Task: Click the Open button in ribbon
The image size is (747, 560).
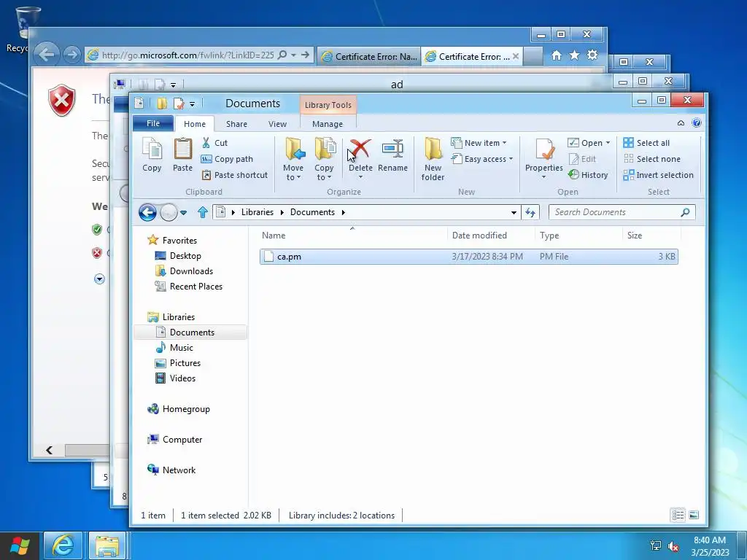Action: click(x=585, y=143)
